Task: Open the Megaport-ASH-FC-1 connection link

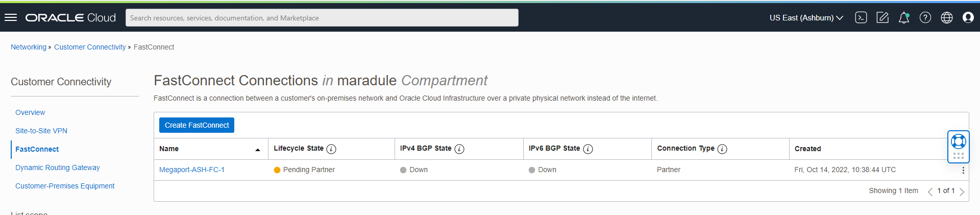Action: (191, 170)
